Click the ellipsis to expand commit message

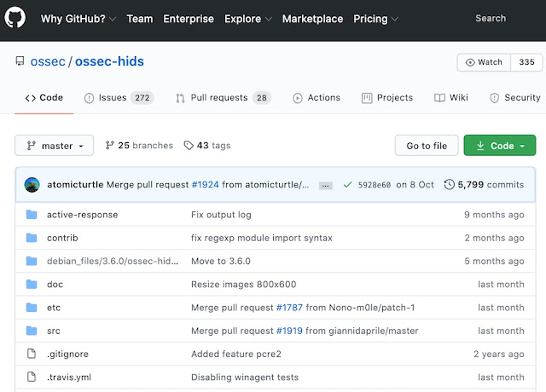pos(325,185)
